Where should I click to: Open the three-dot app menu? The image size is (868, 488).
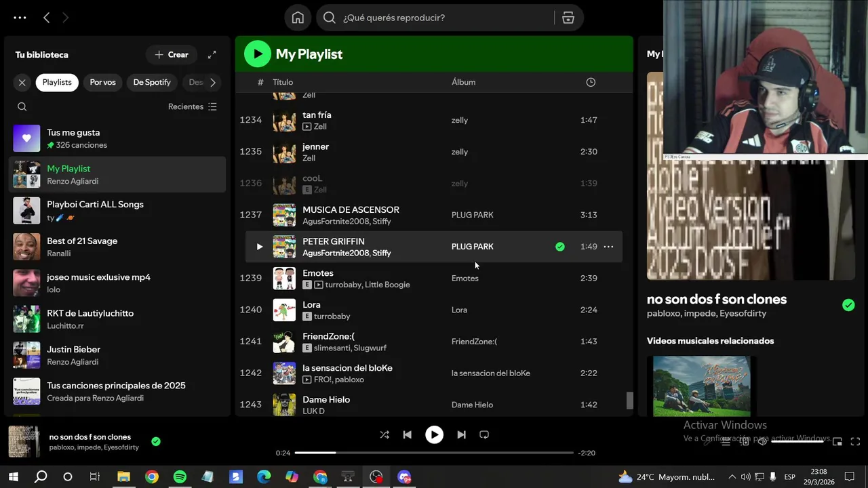(x=20, y=18)
